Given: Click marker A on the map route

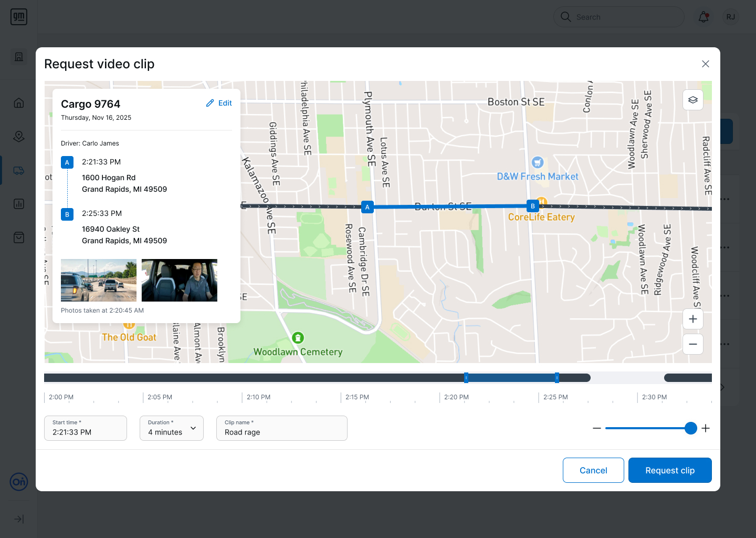Looking at the screenshot, I should tap(367, 207).
